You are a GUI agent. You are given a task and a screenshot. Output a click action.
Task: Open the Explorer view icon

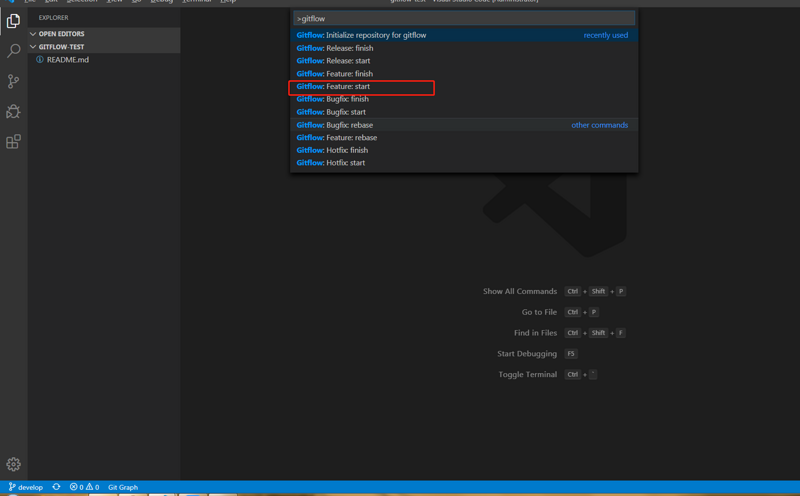pos(13,21)
